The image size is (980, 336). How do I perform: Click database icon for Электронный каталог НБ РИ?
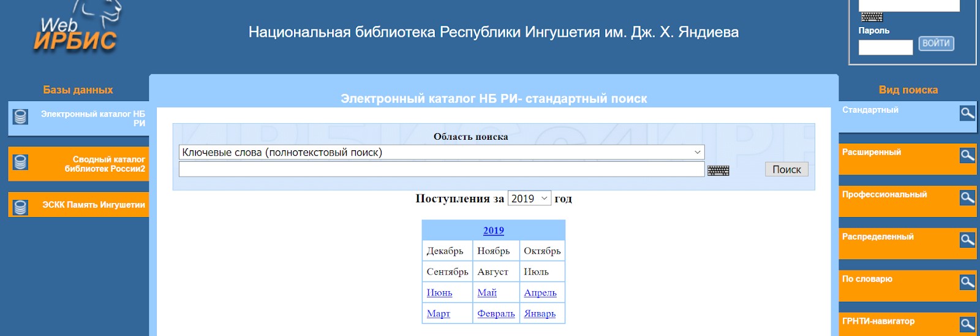click(20, 116)
